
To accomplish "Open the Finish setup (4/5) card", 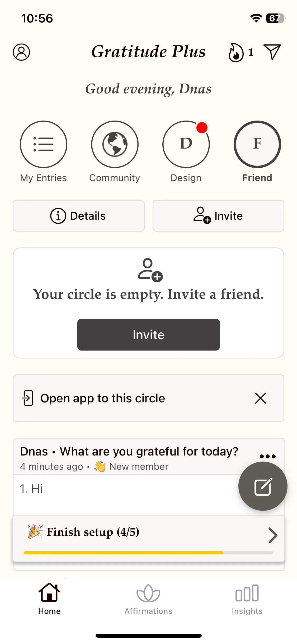I will [x=149, y=539].
